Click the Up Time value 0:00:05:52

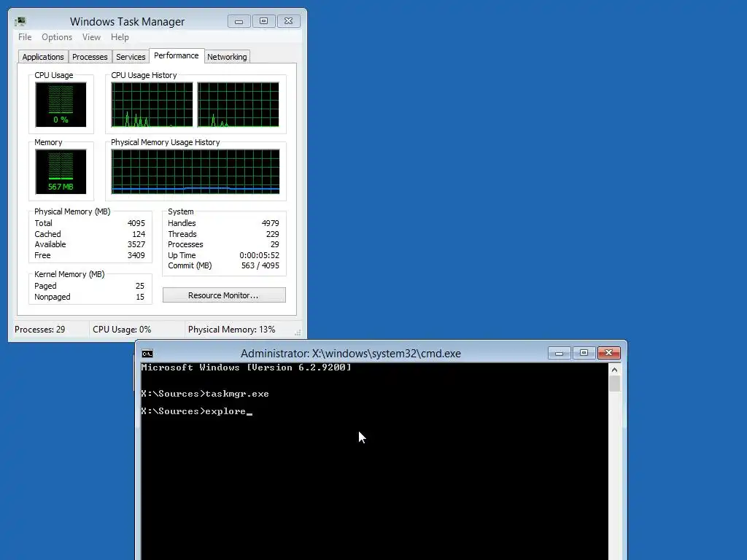tap(259, 256)
